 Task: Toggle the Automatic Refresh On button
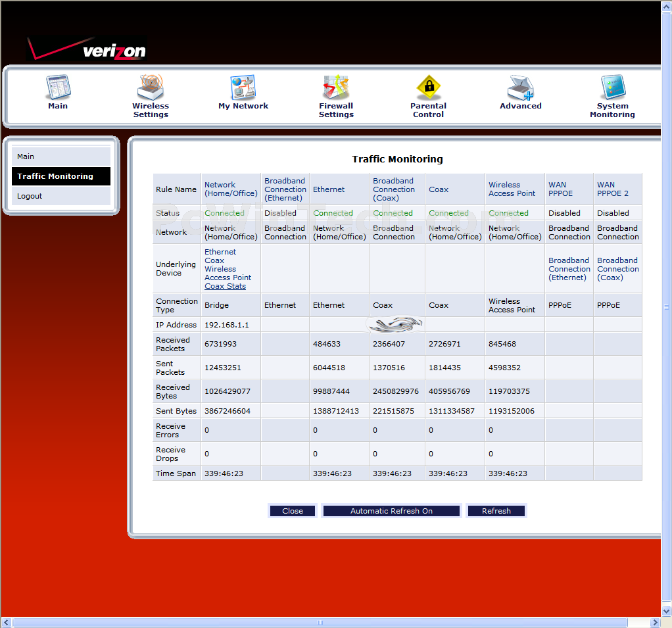[x=391, y=511]
